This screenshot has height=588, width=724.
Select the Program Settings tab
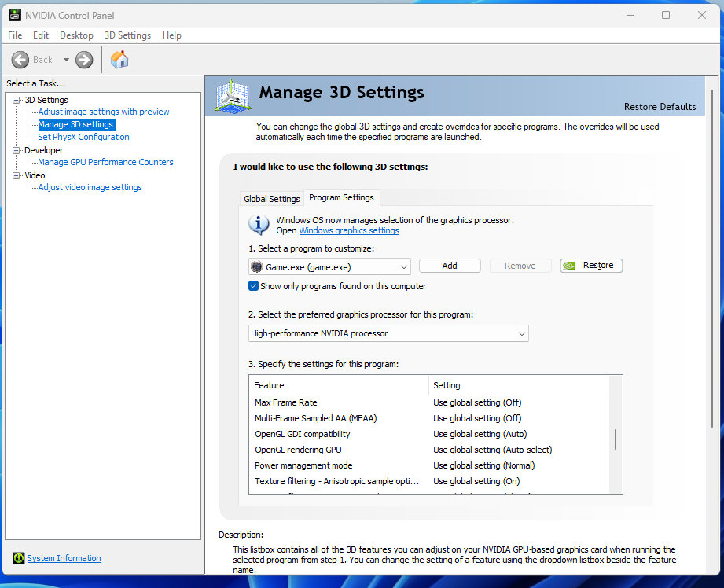click(341, 197)
